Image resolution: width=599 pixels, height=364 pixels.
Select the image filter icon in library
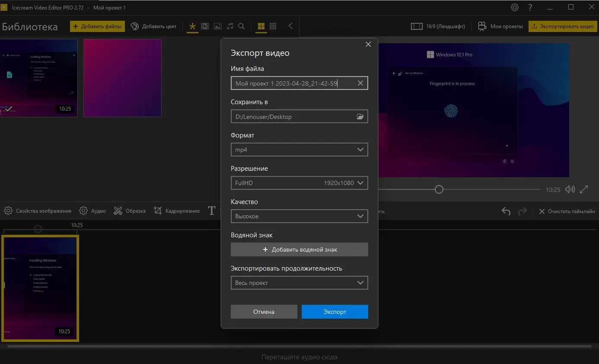[x=218, y=26]
